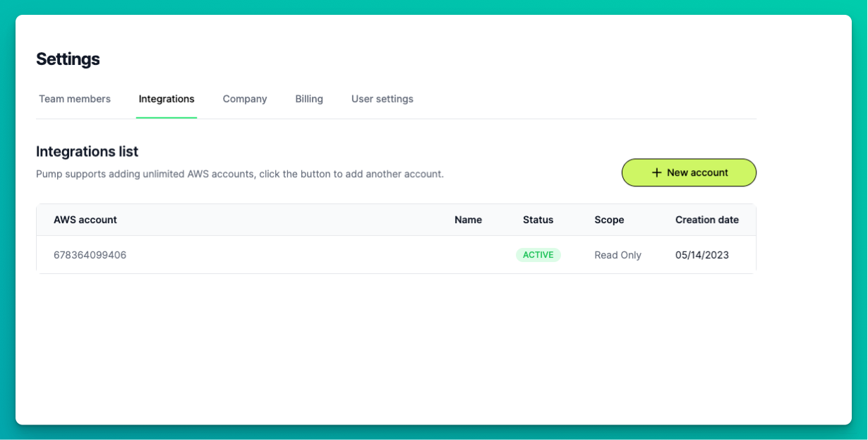Click the New account button
The height and width of the screenshot is (440, 868).
689,172
